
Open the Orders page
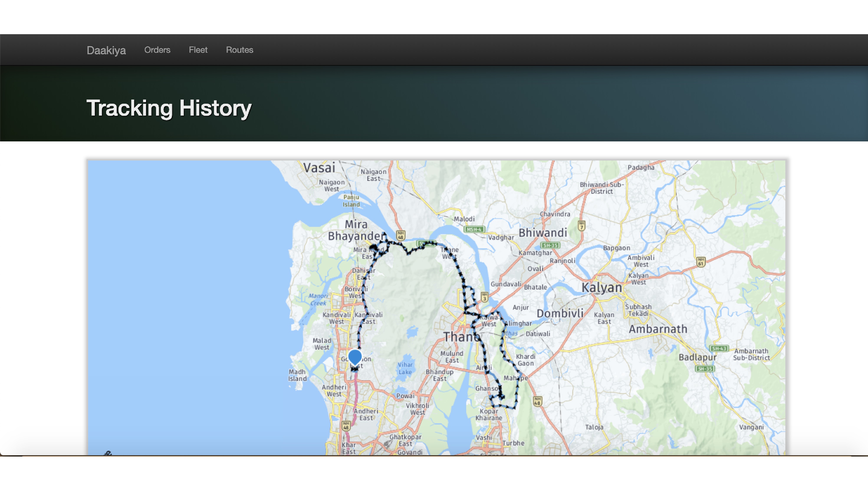(157, 50)
